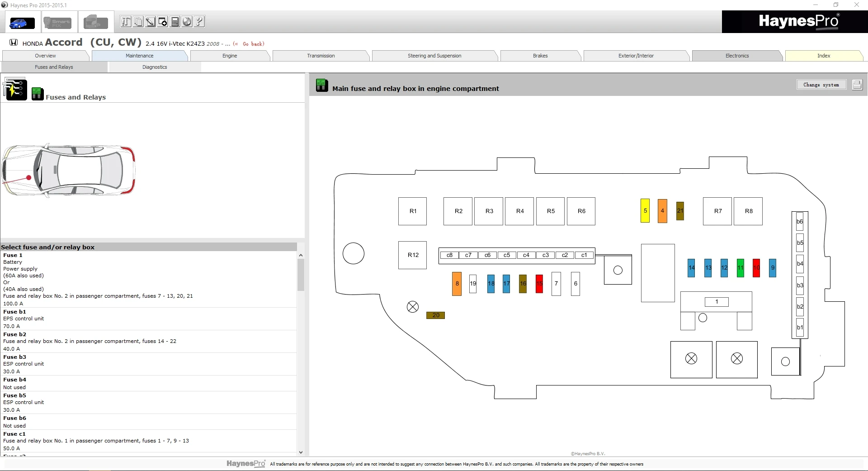This screenshot has height=471, width=868.
Task: Select the Fuse c1 list entry
Action: [x=149, y=441]
